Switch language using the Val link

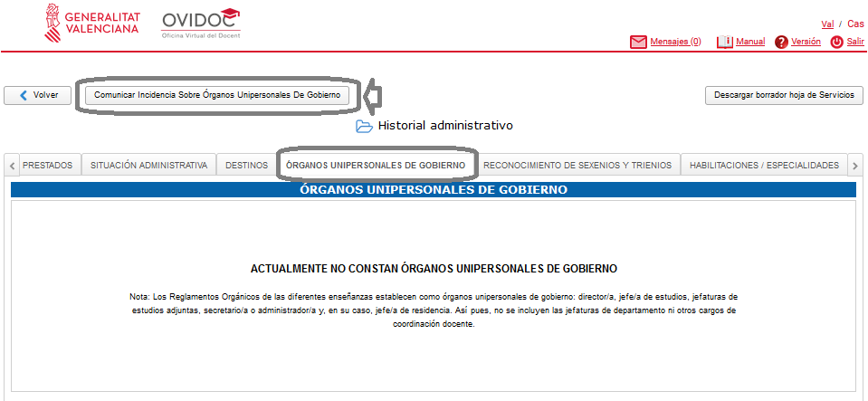tap(826, 24)
